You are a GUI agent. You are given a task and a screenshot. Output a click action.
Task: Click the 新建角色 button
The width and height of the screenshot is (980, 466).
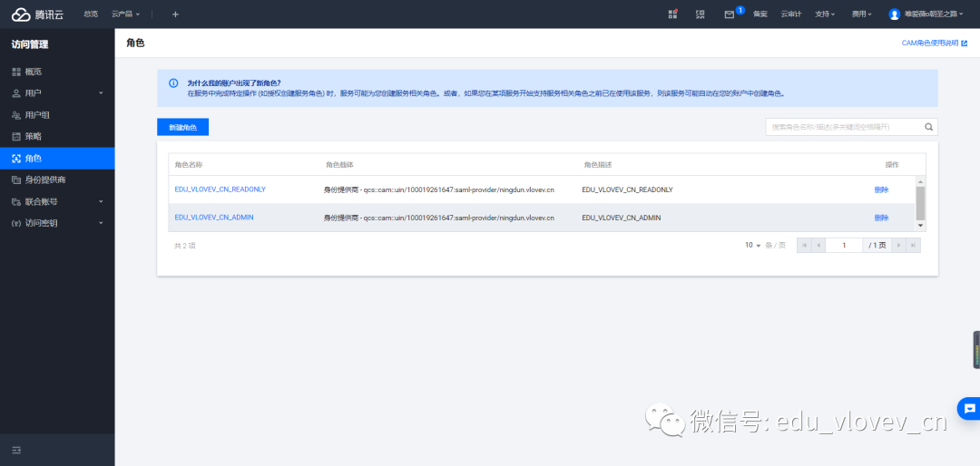[x=182, y=127]
